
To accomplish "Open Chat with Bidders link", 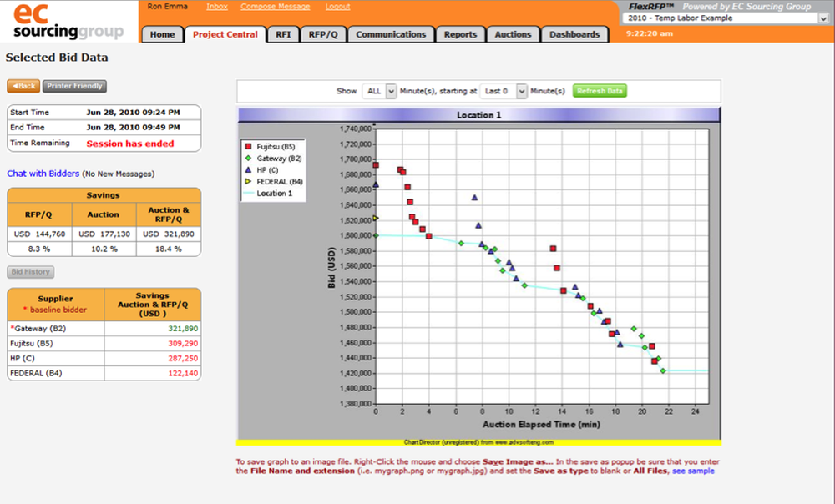I will pyautogui.click(x=43, y=174).
